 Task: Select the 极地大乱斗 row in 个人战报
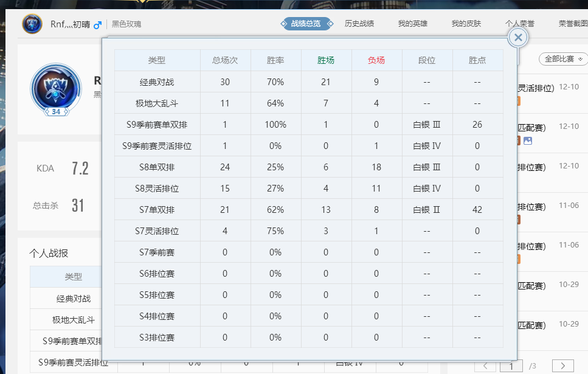click(73, 319)
